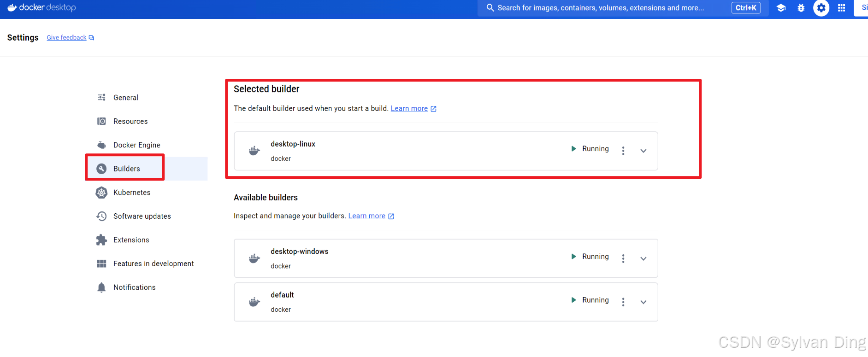Open the Docker Engine settings tab
868x357 pixels.
point(147,145)
